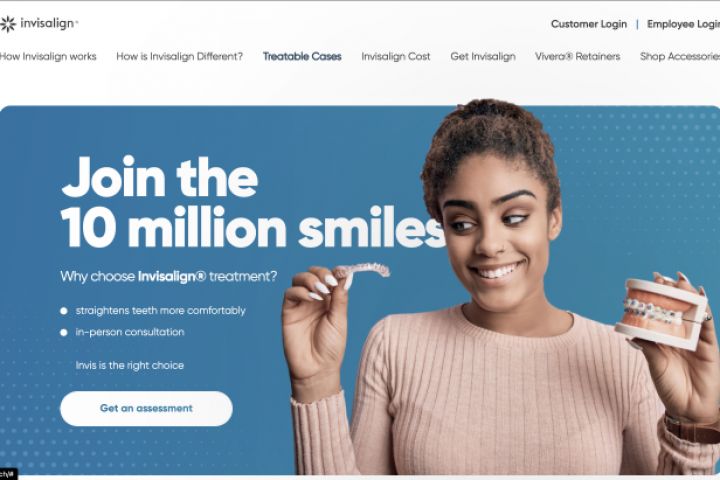Open How is Invisalign Different menu item
The width and height of the screenshot is (720, 480).
pyautogui.click(x=180, y=56)
